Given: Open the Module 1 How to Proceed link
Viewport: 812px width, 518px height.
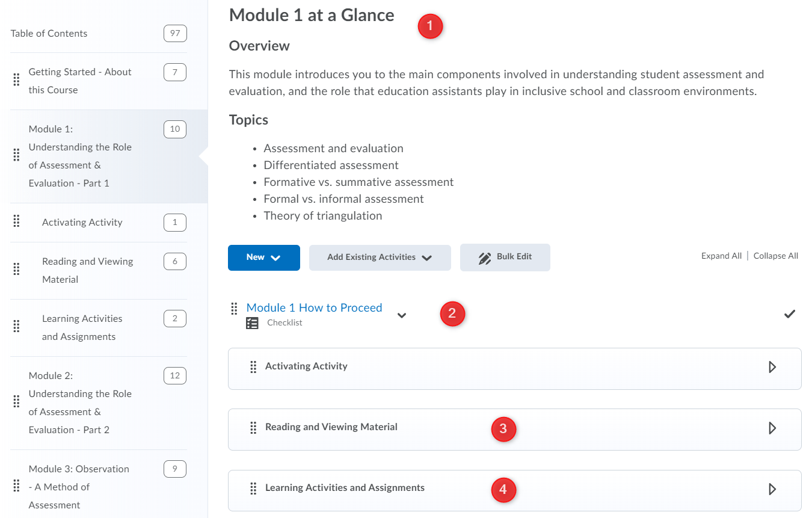Looking at the screenshot, I should click(x=314, y=307).
